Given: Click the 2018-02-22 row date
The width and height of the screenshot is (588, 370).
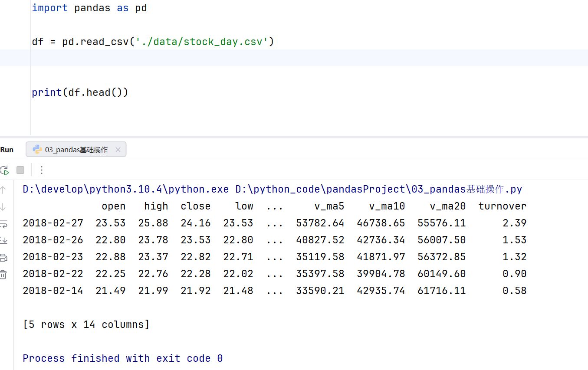Looking at the screenshot, I should click(53, 274).
